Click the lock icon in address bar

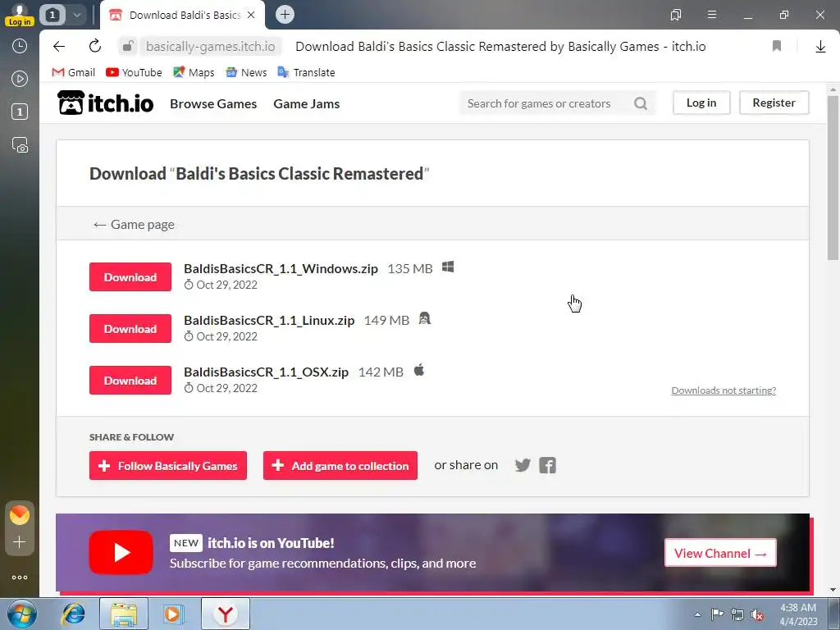(127, 47)
